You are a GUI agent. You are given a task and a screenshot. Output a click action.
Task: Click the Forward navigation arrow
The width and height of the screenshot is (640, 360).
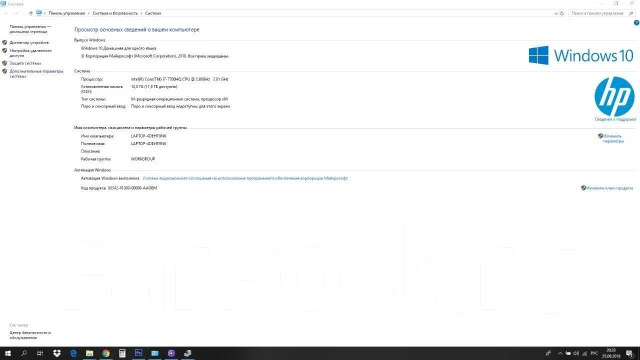16,13
